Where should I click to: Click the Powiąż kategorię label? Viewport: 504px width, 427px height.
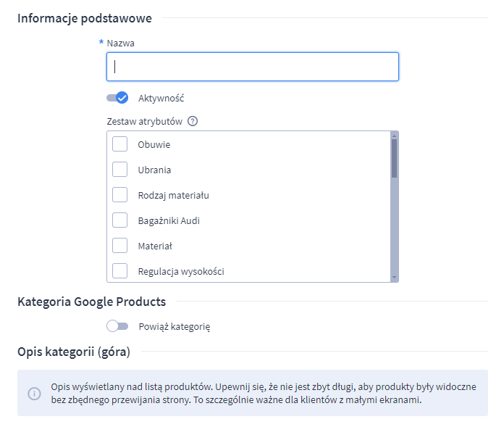[174, 326]
